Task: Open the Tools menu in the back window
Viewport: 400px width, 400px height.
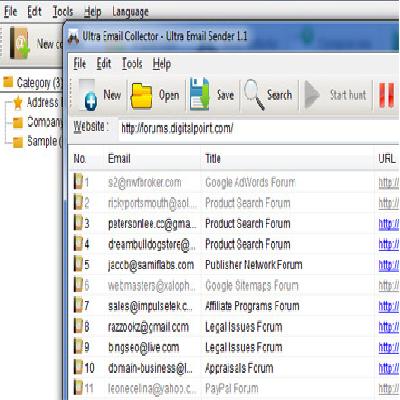Action: [63, 12]
